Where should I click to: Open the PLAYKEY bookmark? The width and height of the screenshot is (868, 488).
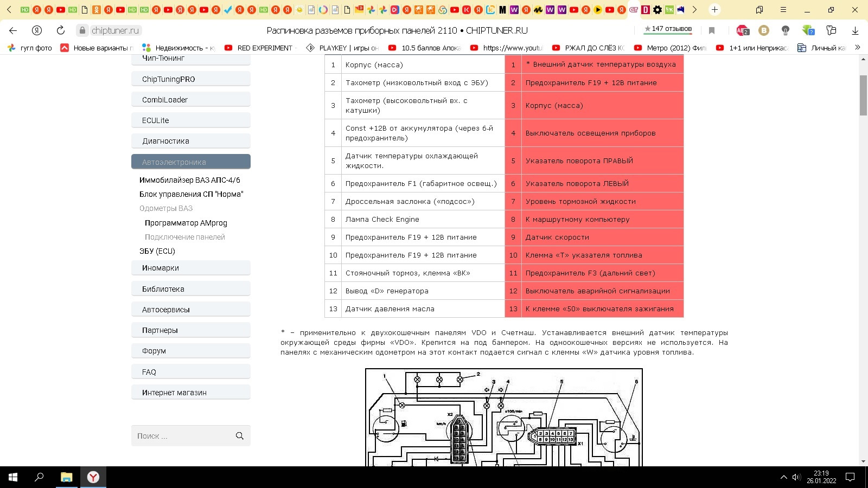pos(343,48)
